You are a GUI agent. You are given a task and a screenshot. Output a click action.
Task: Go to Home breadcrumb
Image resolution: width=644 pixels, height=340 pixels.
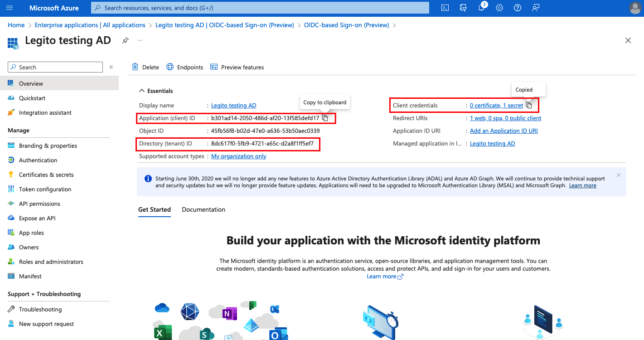tap(16, 25)
